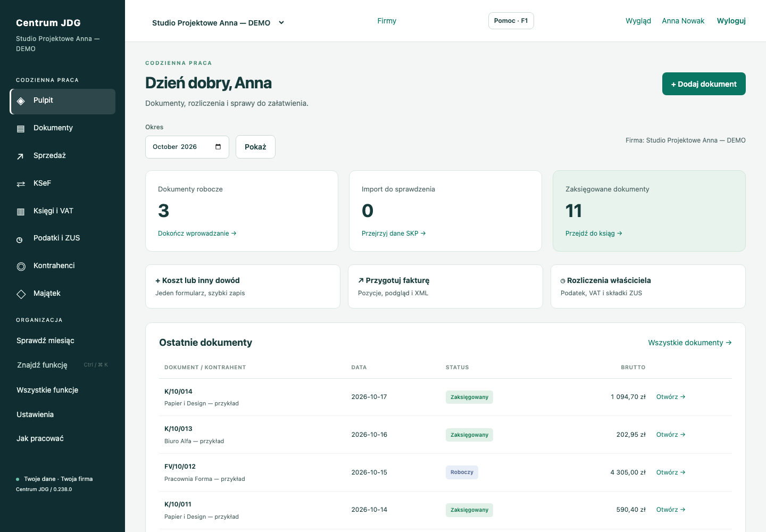Follow Przejrzyj dane SKP link
The image size is (766, 532).
[394, 234]
